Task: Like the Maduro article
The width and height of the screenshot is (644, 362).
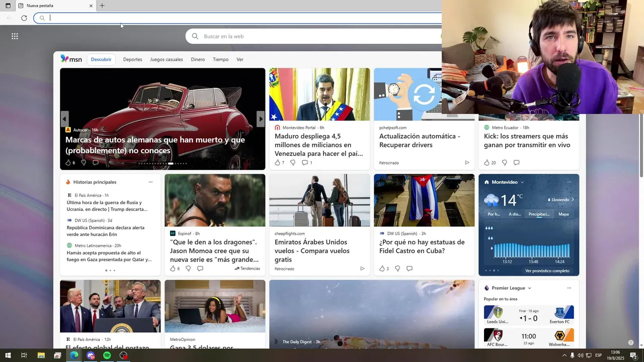Action: (277, 163)
